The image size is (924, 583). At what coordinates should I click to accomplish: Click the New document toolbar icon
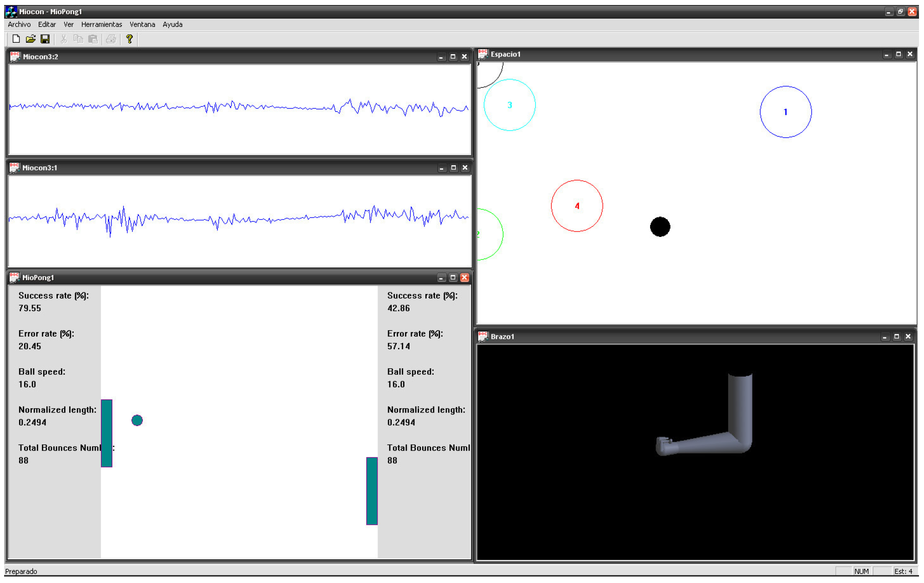(16, 39)
